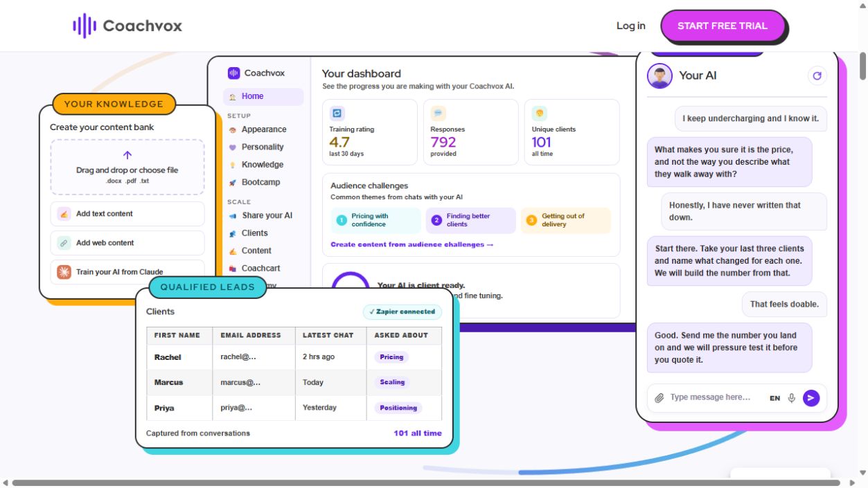The width and height of the screenshot is (868, 488).
Task: Click the Scaling tag in Marcus's row
Action: click(x=392, y=382)
